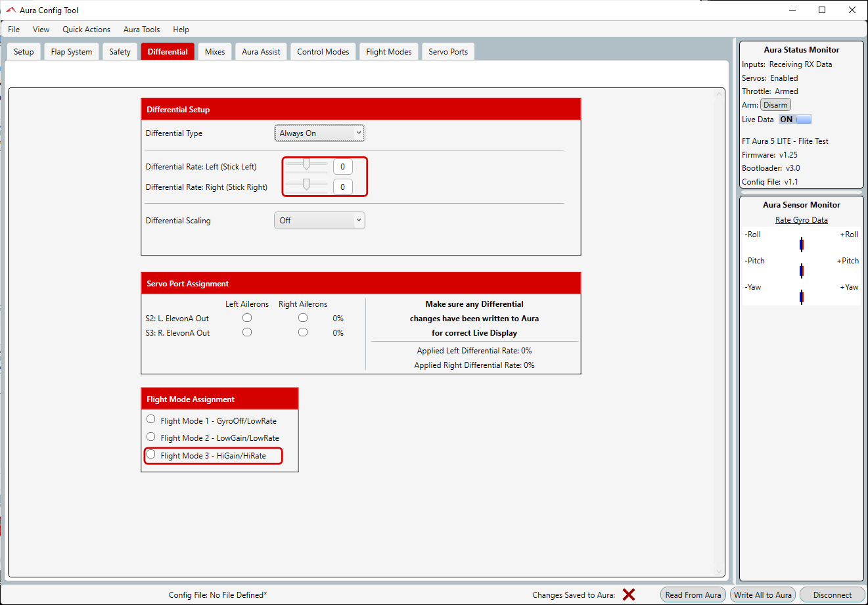Go to the Servo Ports tab
This screenshot has height=605, width=868.
click(448, 52)
